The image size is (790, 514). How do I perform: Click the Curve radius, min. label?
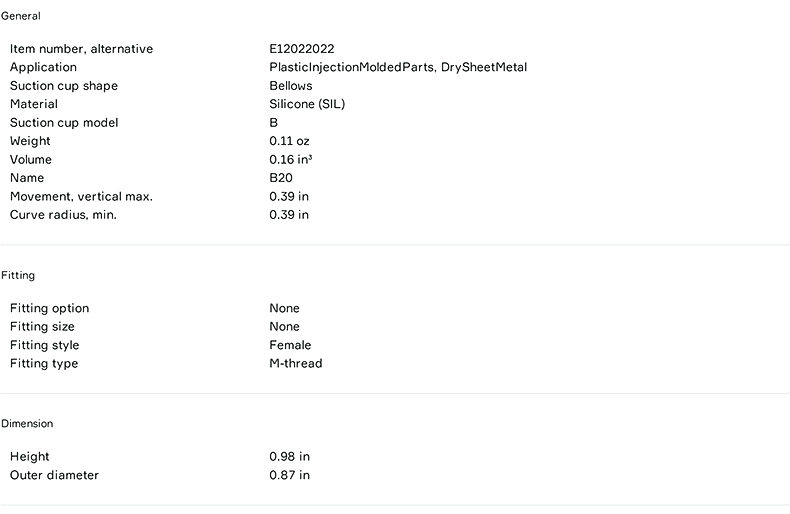point(63,215)
